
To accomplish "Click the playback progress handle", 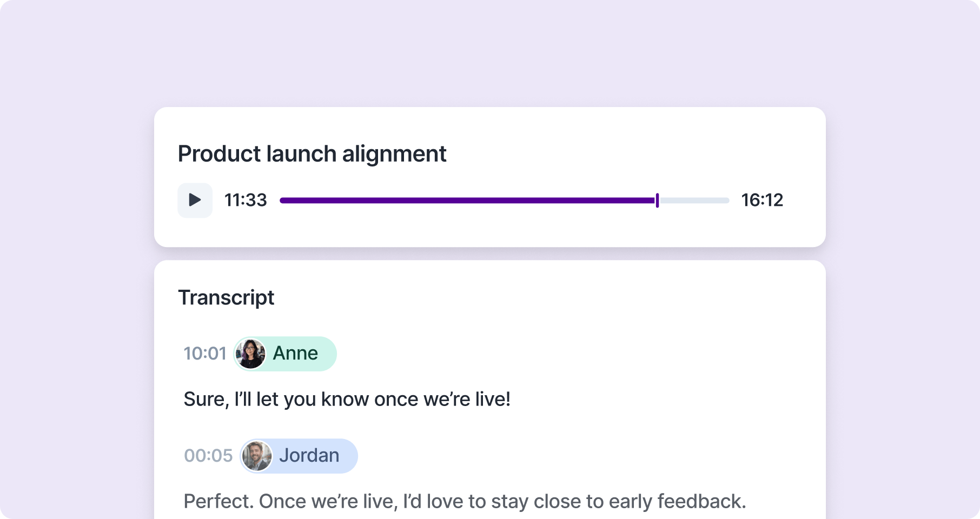I will (x=657, y=200).
